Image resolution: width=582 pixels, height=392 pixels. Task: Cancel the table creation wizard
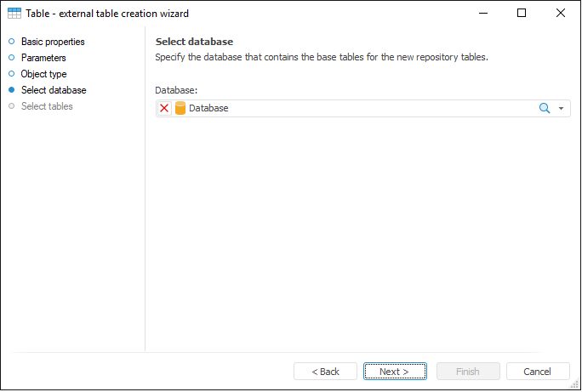[x=537, y=372]
